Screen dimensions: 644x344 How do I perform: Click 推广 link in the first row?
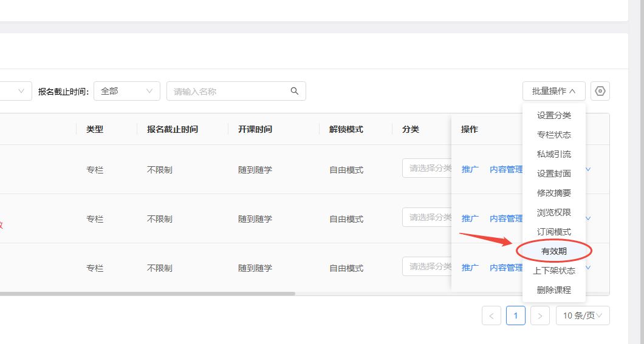pos(470,169)
